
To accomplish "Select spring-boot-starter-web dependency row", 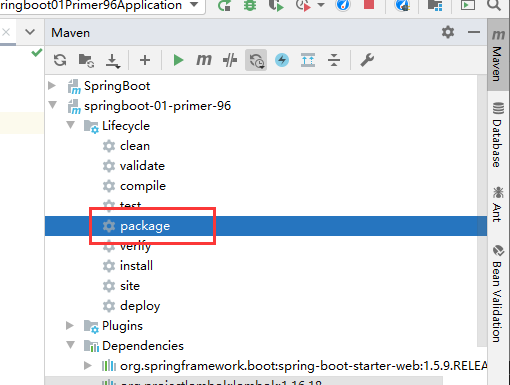I will point(294,366).
